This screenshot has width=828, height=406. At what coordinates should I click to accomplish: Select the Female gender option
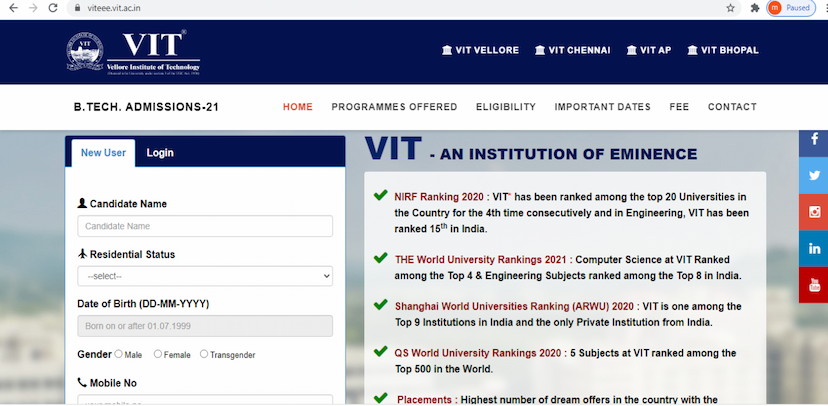click(157, 354)
